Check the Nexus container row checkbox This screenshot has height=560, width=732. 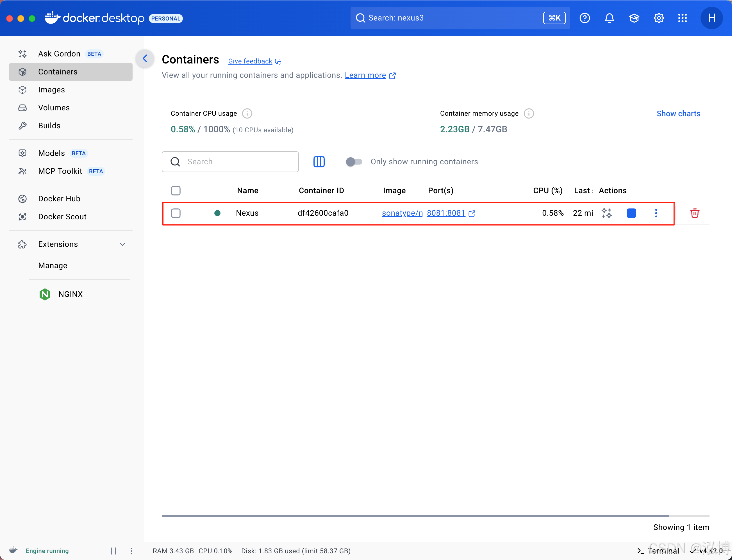[176, 213]
